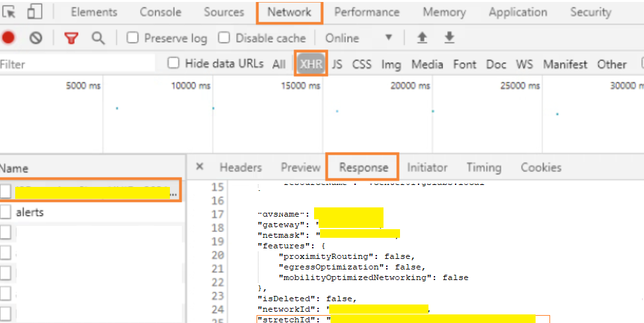Tick the Hide data URLs checkbox

[174, 63]
